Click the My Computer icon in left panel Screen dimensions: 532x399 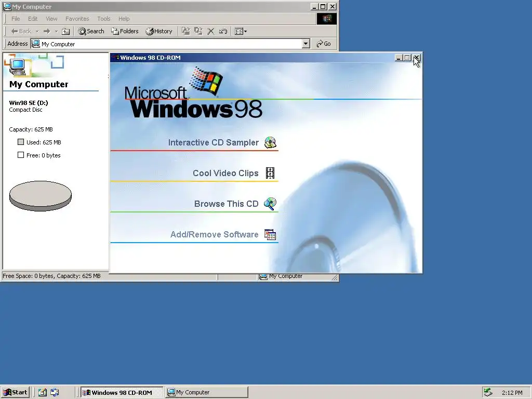tap(18, 66)
